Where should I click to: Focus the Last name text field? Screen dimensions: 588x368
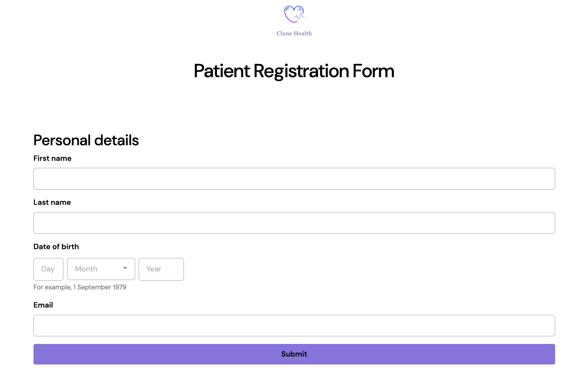coord(294,223)
